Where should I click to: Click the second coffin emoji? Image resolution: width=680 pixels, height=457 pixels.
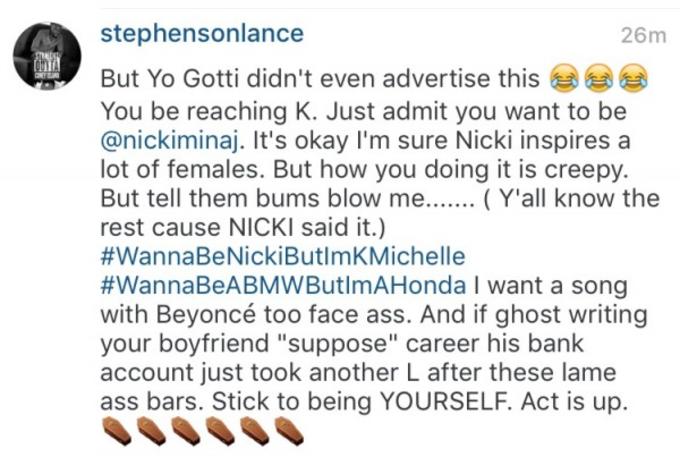[x=151, y=431]
